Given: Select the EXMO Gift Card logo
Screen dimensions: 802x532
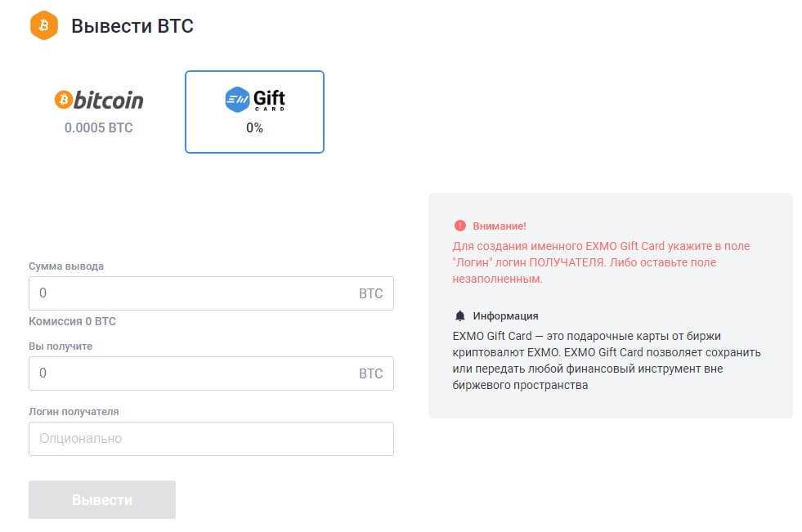Looking at the screenshot, I should click(254, 100).
